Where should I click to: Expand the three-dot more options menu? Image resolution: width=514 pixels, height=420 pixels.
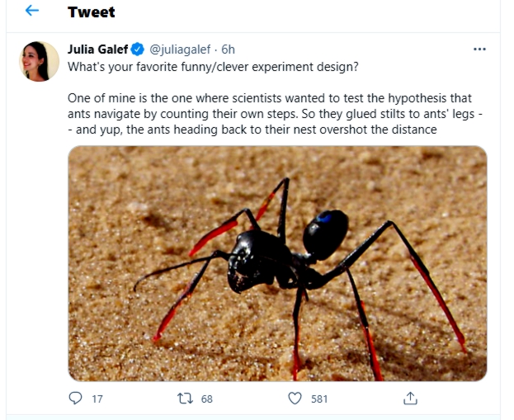(479, 49)
